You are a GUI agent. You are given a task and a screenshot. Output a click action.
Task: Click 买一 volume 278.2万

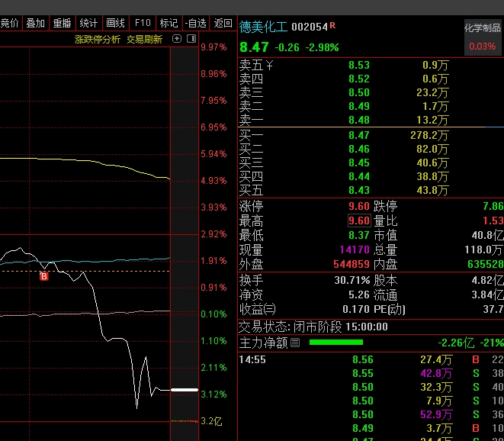(429, 135)
